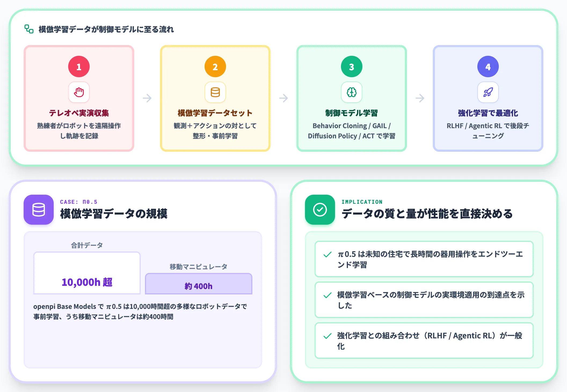
Task: Click the description 熟練者がロボットを遠隔操作し軌跡を記録
Action: pos(79,131)
